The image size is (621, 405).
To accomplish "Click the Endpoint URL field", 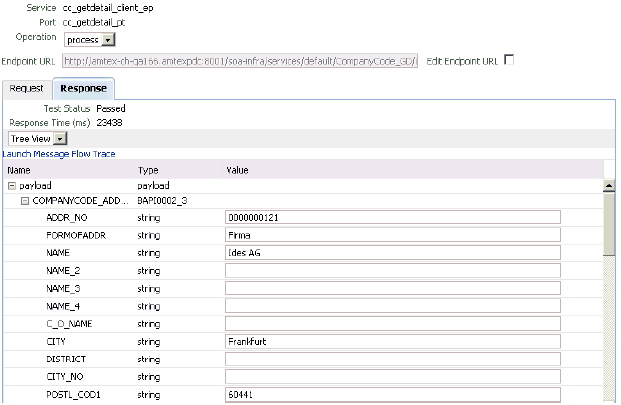I will (x=240, y=61).
